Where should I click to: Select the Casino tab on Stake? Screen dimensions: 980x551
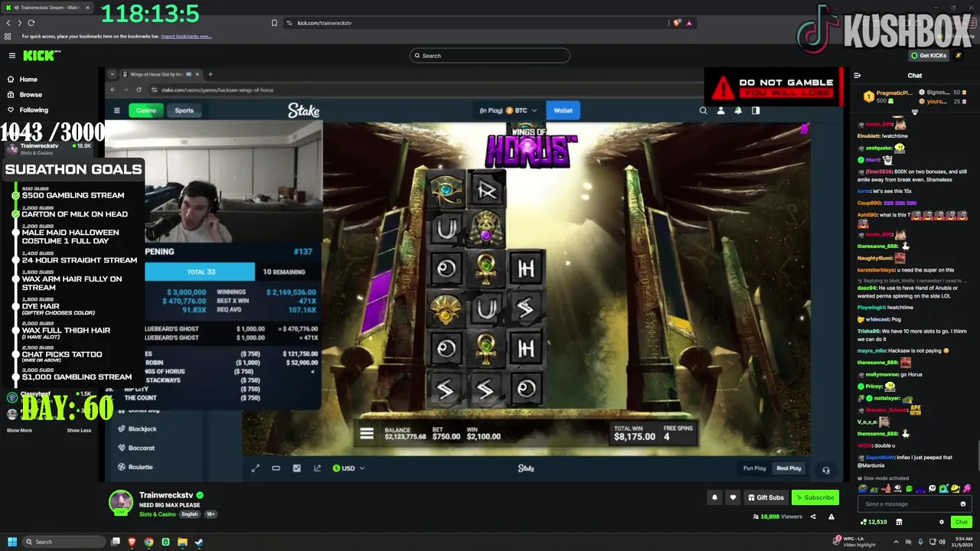pyautogui.click(x=145, y=110)
